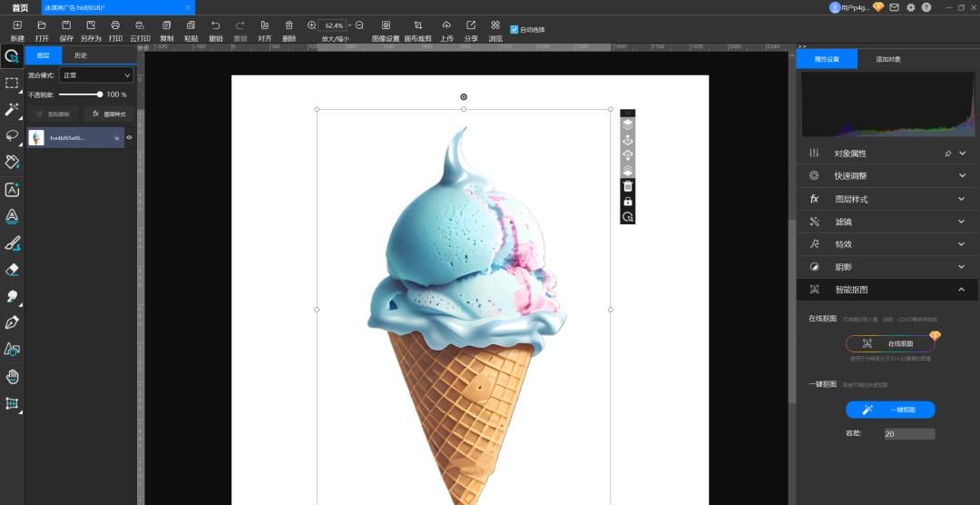The height and width of the screenshot is (505, 980).
Task: Expand the 特效 (Effects) section
Action: pos(962,244)
